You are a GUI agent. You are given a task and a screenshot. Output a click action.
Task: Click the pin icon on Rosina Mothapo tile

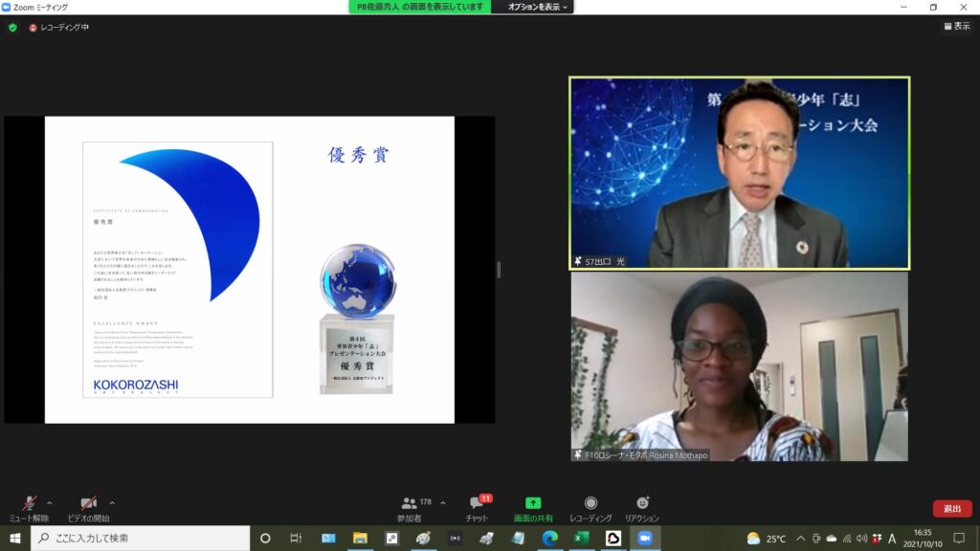pyautogui.click(x=578, y=454)
